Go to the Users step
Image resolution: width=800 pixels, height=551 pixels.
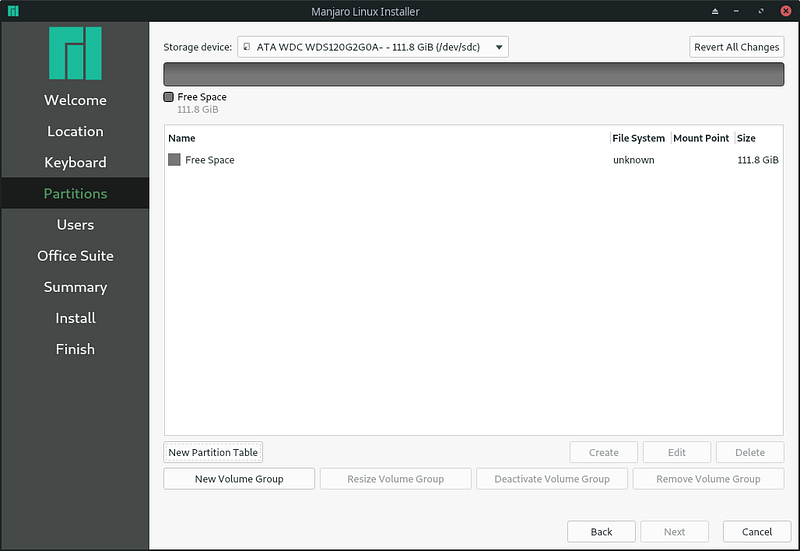(x=75, y=224)
